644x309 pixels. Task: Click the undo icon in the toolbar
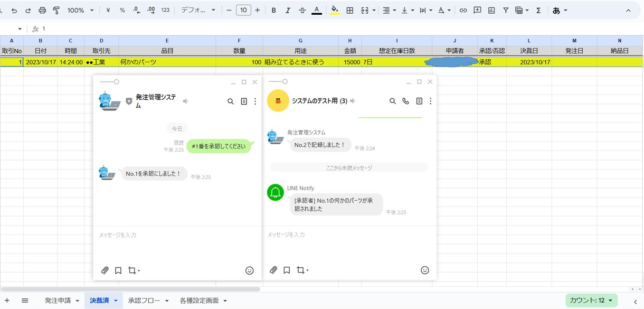(14, 11)
